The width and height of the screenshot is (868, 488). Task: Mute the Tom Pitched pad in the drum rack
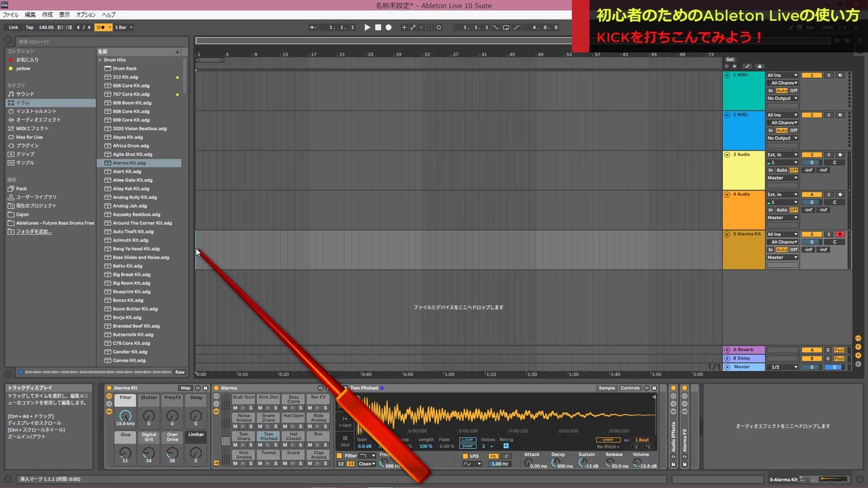pos(259,445)
